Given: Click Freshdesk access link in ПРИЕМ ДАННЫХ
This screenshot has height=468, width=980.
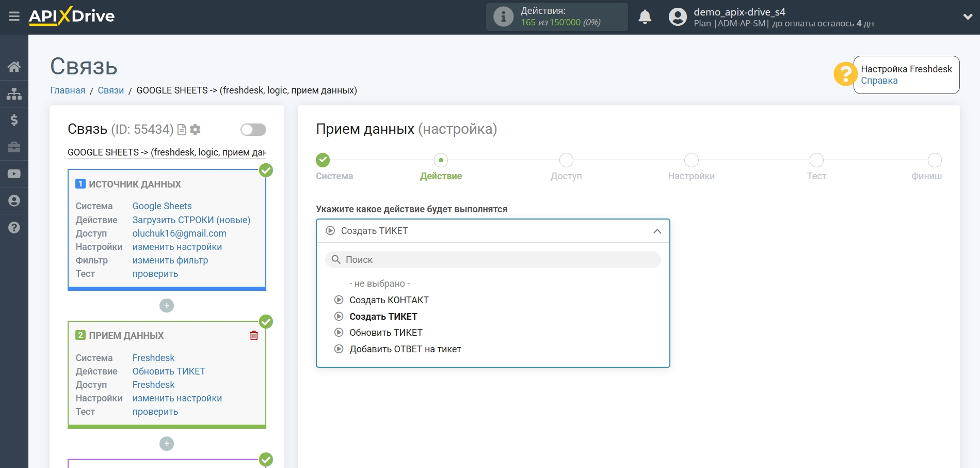Looking at the screenshot, I should click(x=154, y=385).
